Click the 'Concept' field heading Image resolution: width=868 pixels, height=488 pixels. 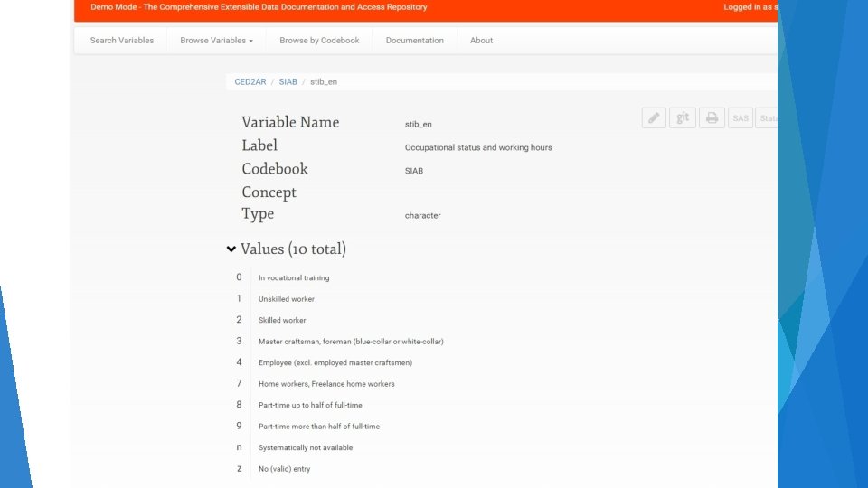[x=269, y=192]
